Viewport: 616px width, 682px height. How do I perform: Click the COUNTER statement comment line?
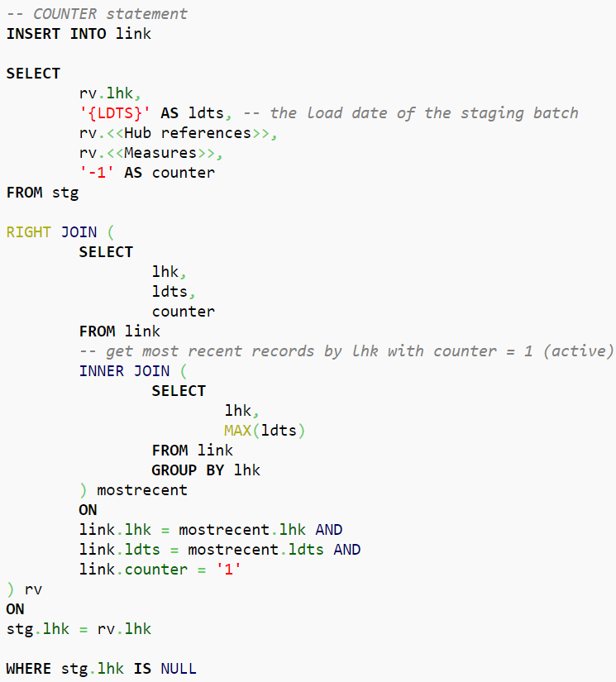coord(97,14)
